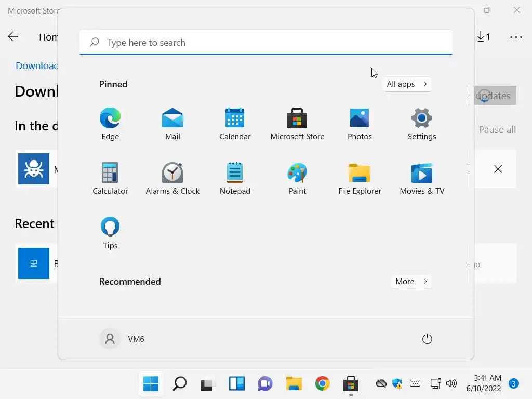
Task: Focus the Type here to search box
Action: [x=266, y=43]
